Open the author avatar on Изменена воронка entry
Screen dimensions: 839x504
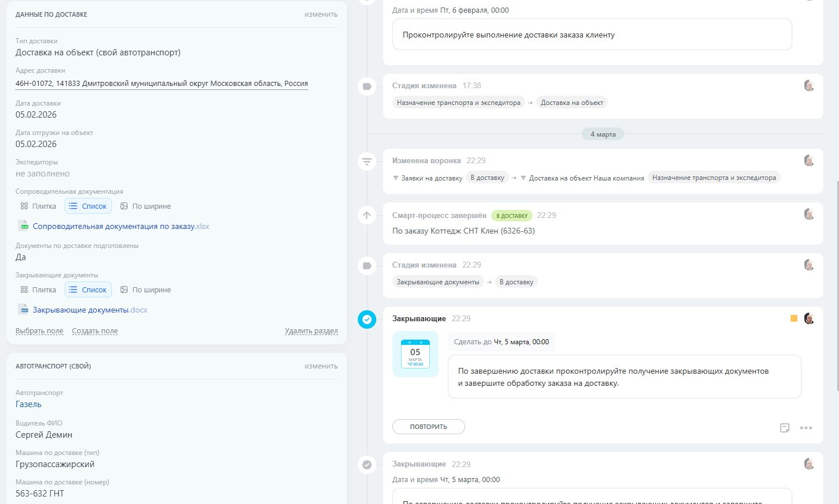(x=809, y=161)
